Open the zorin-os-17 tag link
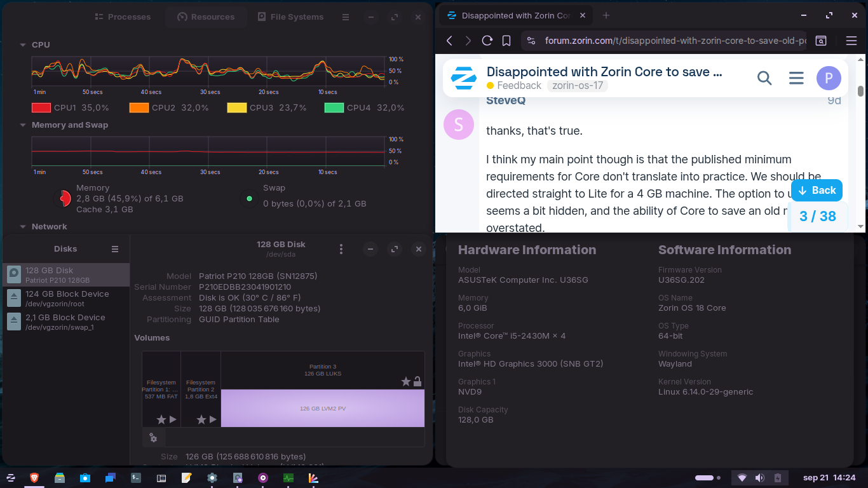The image size is (868, 488). [578, 86]
